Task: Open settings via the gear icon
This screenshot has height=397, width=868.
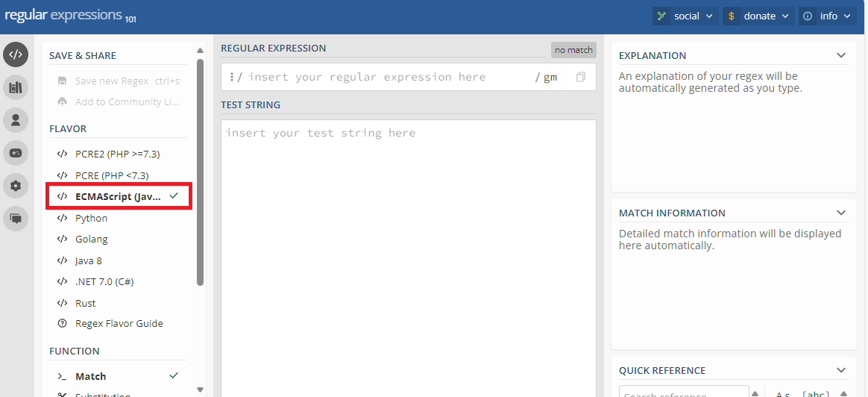Action: (x=16, y=186)
